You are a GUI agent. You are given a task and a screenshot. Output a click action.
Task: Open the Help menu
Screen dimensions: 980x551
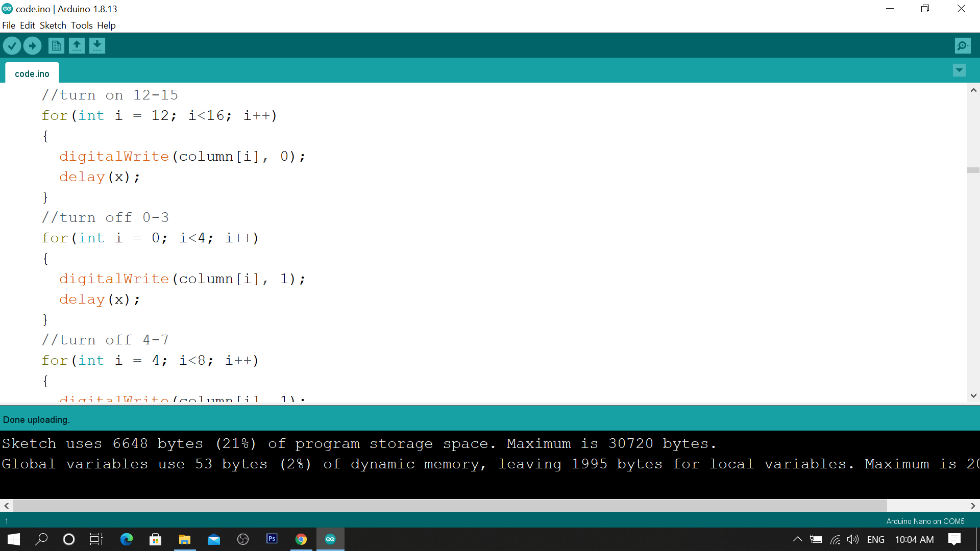106,25
